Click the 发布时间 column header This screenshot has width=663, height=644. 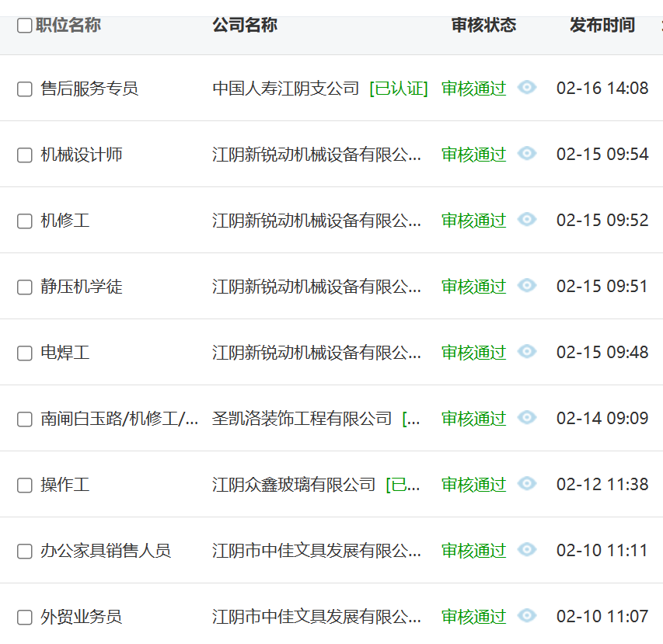tap(602, 26)
